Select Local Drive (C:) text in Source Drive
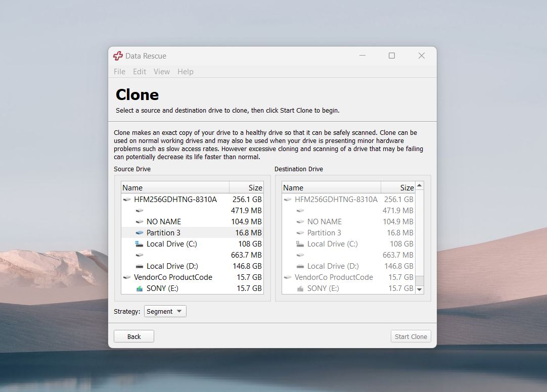 pos(172,244)
